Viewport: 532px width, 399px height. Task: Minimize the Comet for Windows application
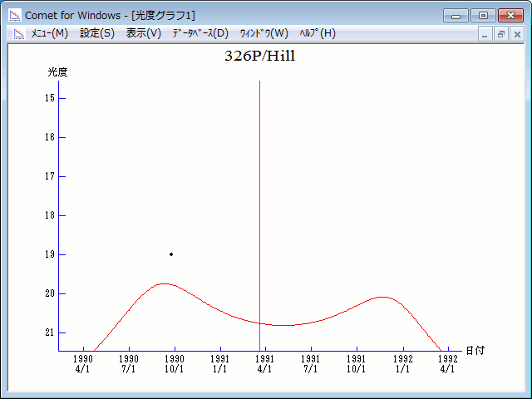(x=456, y=15)
